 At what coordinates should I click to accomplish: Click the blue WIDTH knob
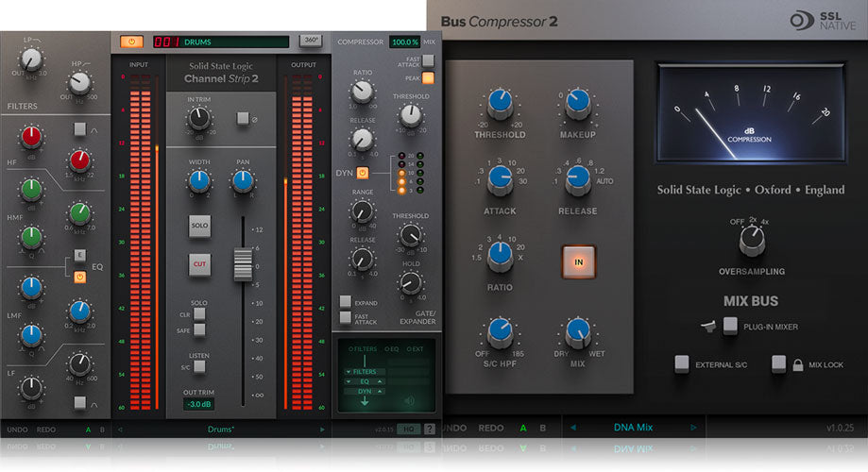click(198, 180)
